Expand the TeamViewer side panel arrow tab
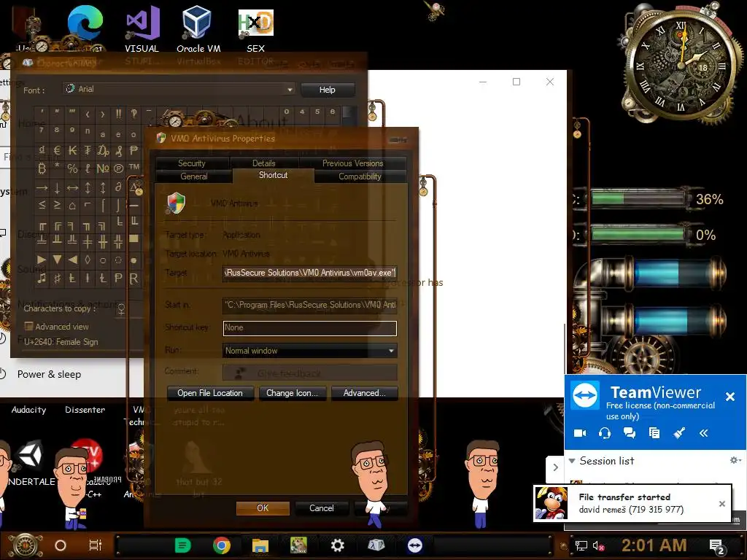747x560 pixels. (555, 467)
